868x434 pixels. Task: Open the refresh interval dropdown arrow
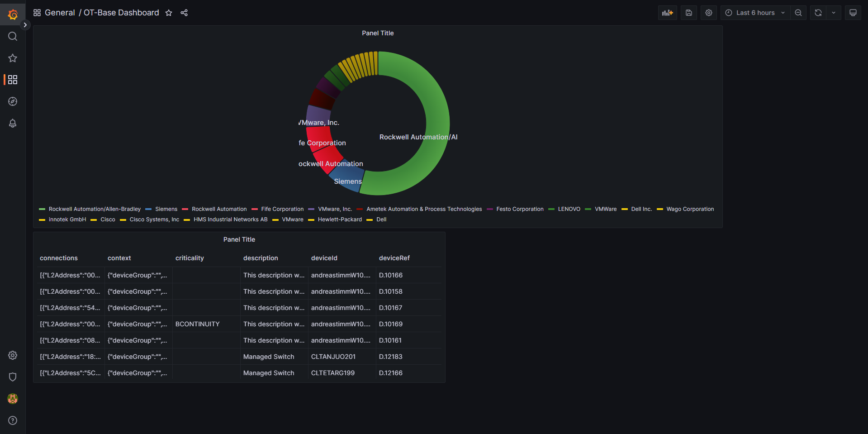point(834,13)
